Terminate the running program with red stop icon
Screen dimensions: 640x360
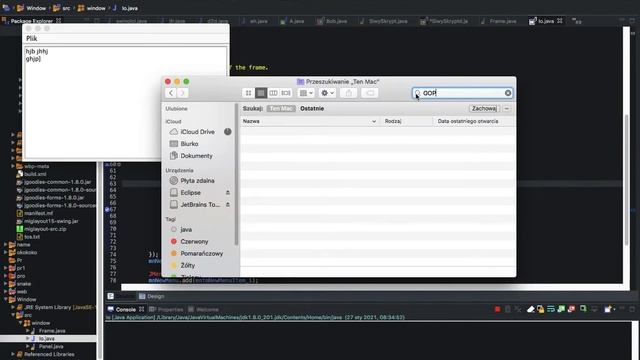(498, 309)
